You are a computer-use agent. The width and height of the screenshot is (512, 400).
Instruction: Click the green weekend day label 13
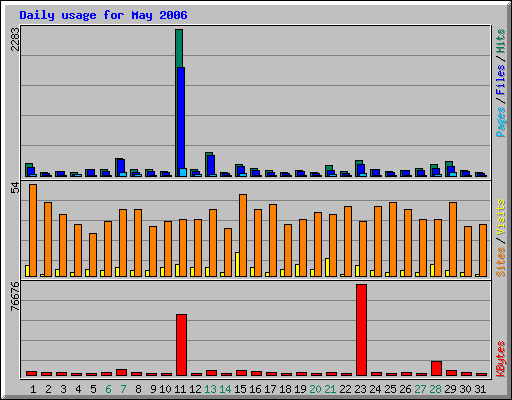tap(210, 389)
